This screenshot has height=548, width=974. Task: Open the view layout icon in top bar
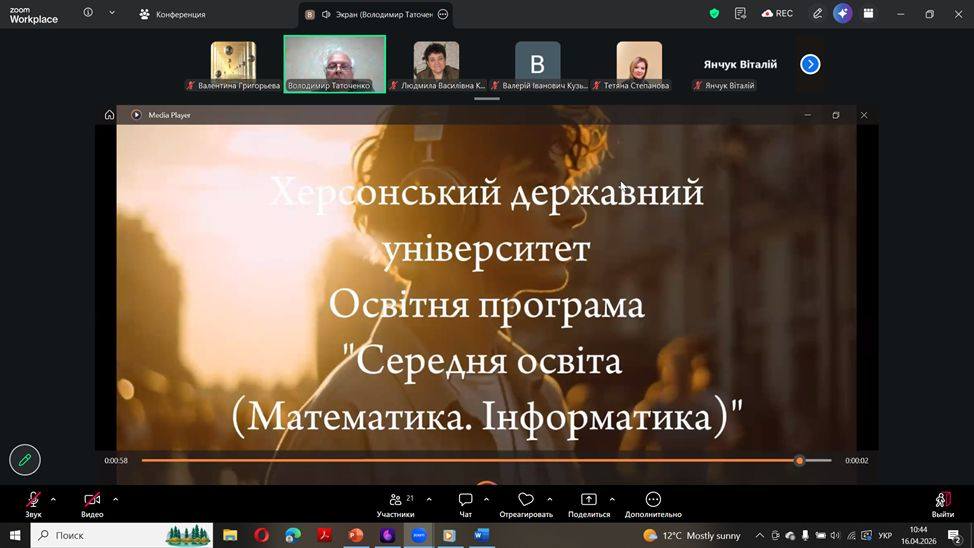tap(868, 14)
